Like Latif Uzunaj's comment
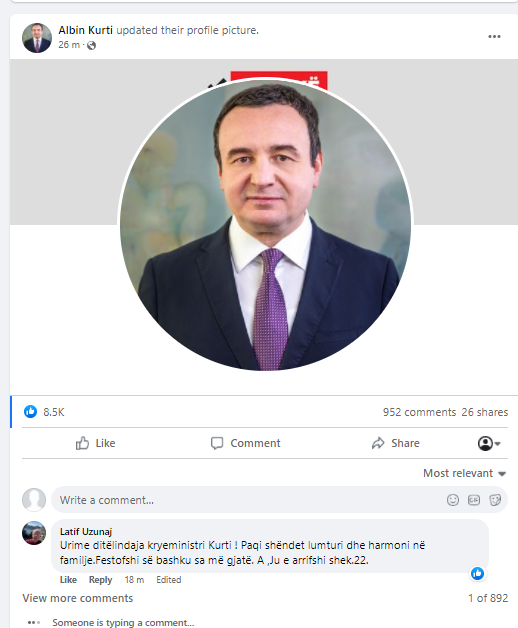 click(x=68, y=580)
